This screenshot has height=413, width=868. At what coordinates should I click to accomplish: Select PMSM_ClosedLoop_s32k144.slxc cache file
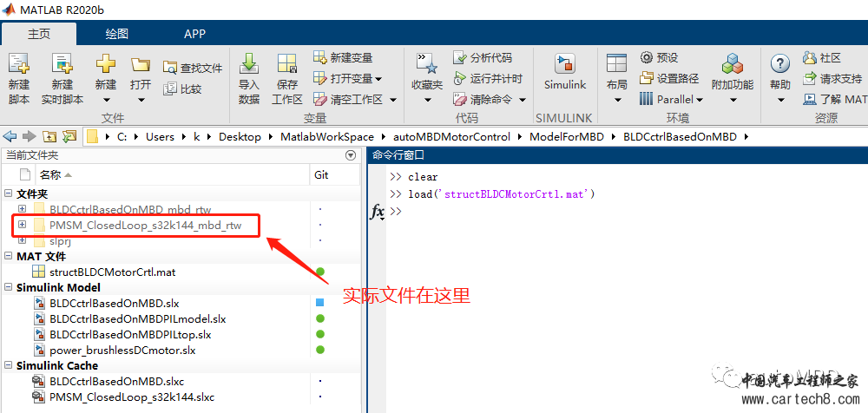[x=132, y=397]
